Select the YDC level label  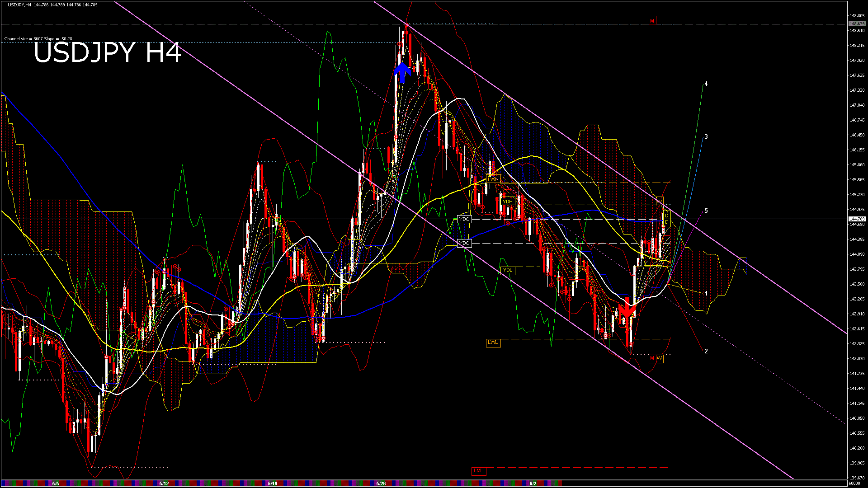click(x=464, y=219)
